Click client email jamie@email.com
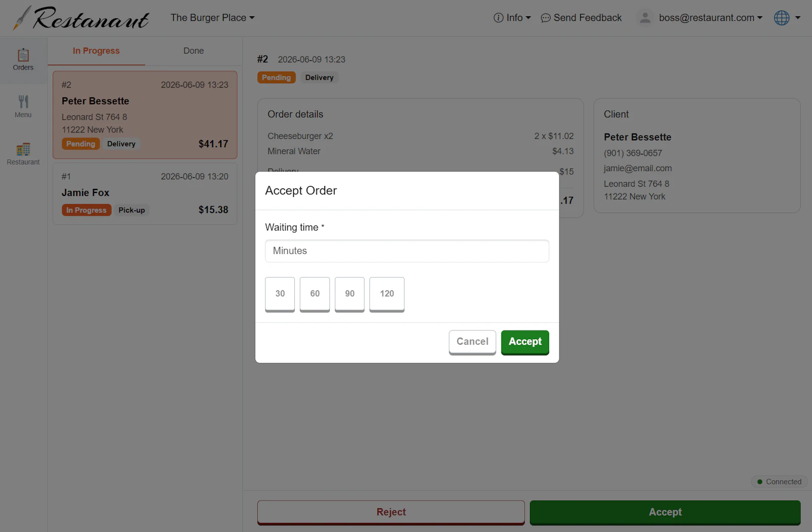 [x=638, y=168]
